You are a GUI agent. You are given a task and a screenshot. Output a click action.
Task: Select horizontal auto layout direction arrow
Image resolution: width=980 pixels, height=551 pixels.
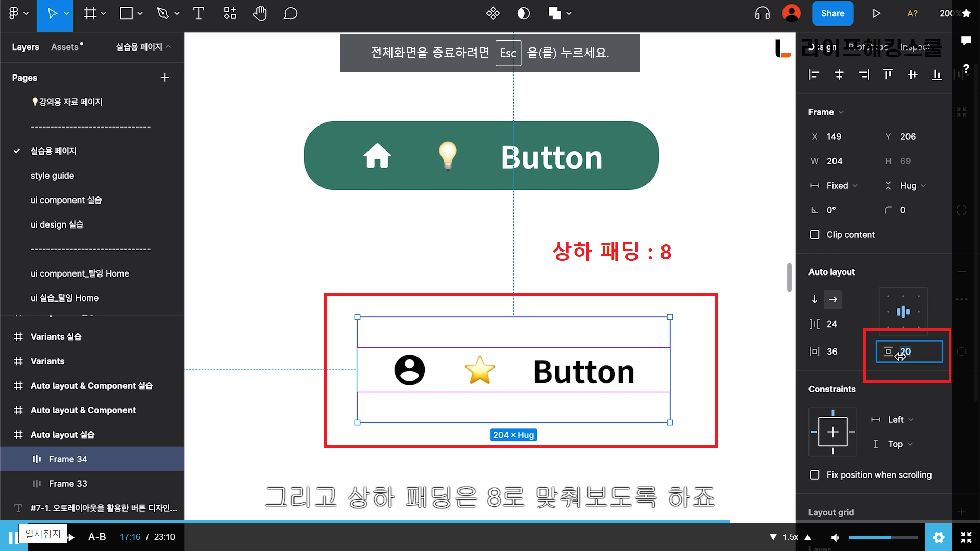pyautogui.click(x=833, y=299)
